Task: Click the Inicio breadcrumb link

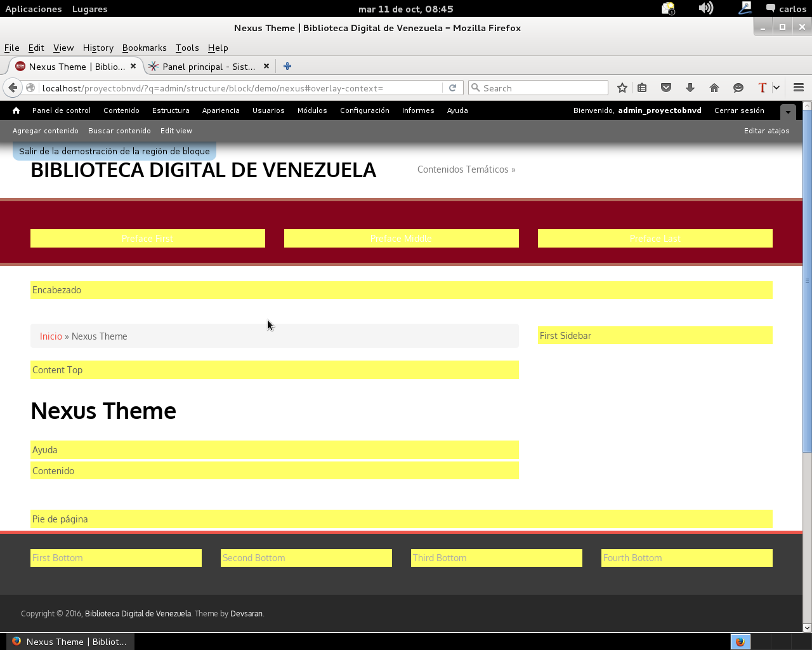Action: [x=51, y=336]
